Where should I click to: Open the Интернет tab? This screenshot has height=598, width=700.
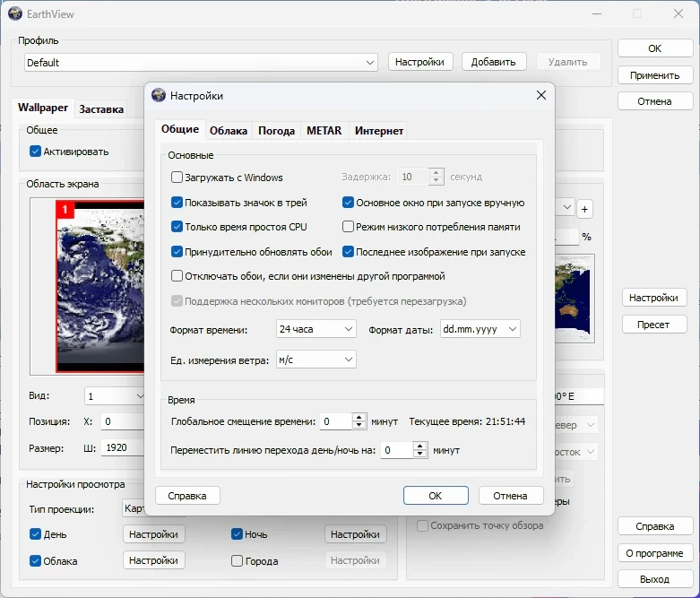(378, 131)
